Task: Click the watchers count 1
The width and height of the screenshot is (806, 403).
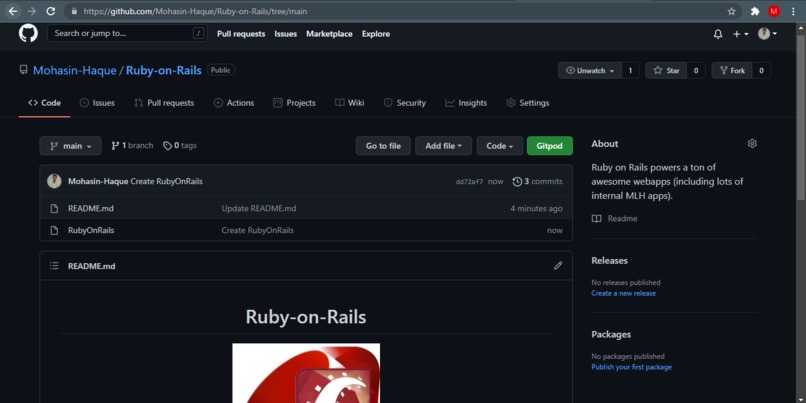Action: [x=630, y=71]
